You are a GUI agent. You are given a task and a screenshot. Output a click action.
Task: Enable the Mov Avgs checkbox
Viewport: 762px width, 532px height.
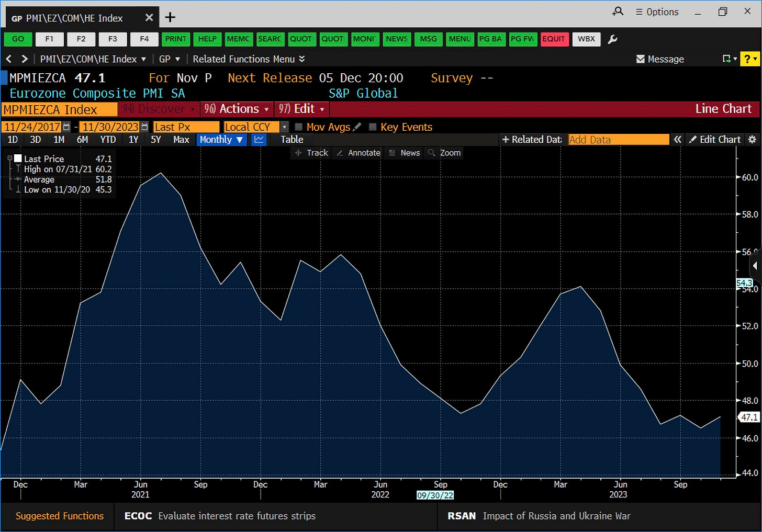click(299, 127)
